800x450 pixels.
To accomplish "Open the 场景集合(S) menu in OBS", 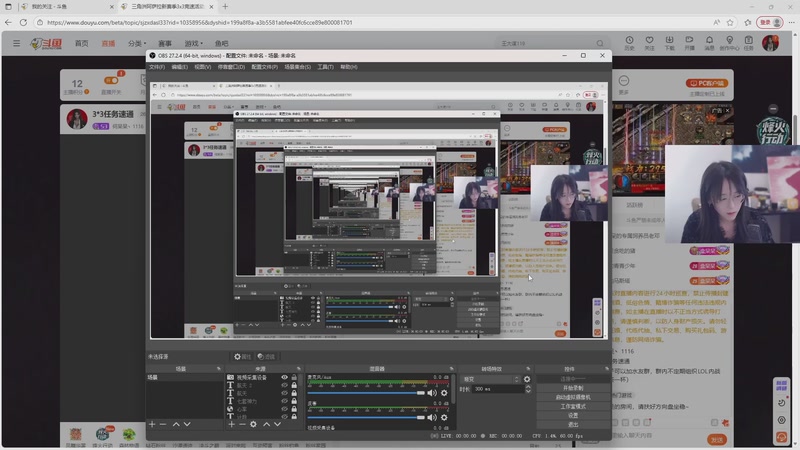I will (297, 67).
